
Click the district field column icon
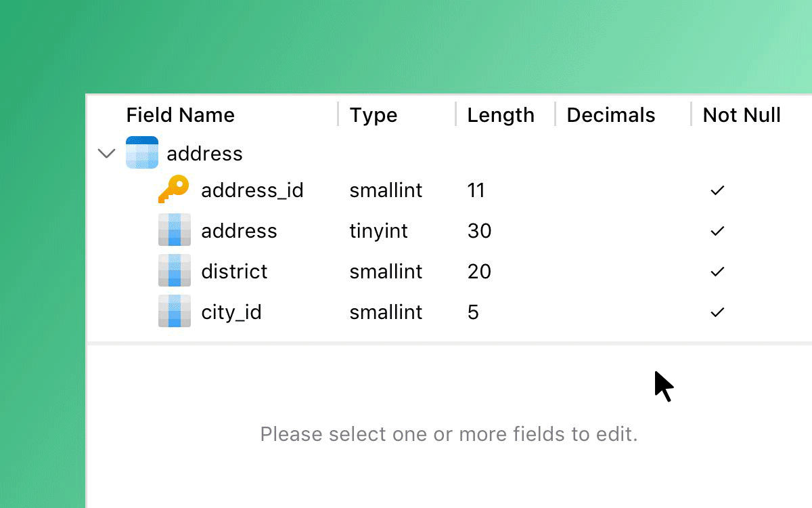(x=175, y=271)
